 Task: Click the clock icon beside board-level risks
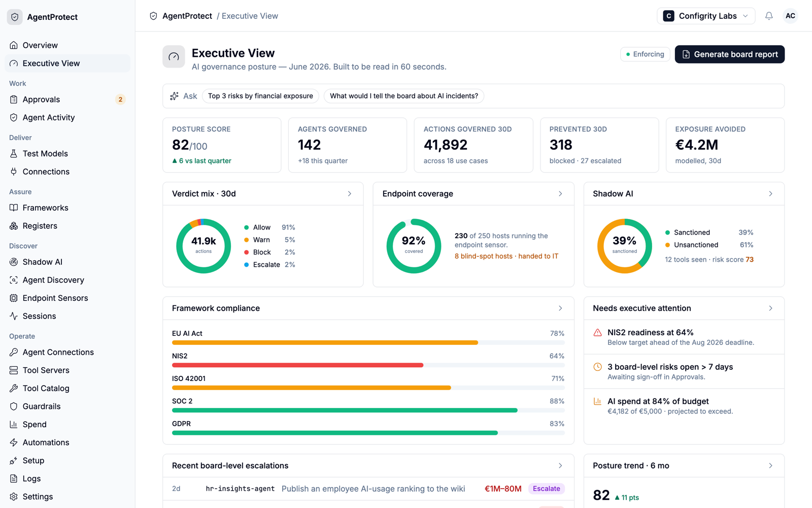coord(598,367)
